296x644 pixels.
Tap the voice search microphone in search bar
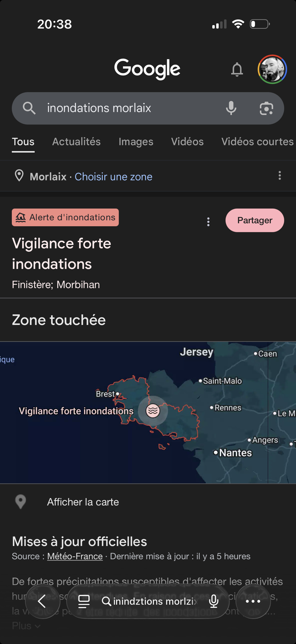click(x=231, y=108)
